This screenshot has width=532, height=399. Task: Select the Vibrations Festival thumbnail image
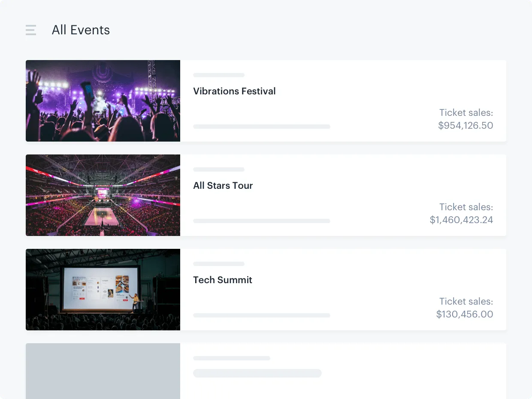pyautogui.click(x=103, y=101)
